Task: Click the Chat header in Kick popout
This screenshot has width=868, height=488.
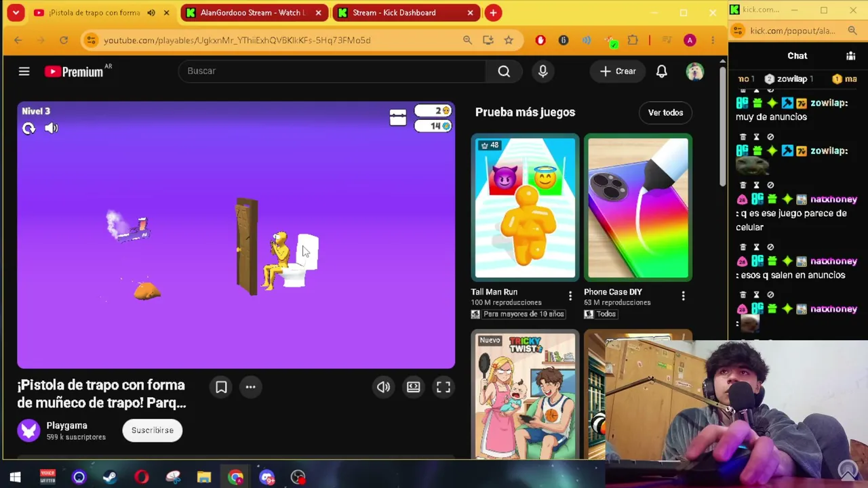Action: (797, 56)
